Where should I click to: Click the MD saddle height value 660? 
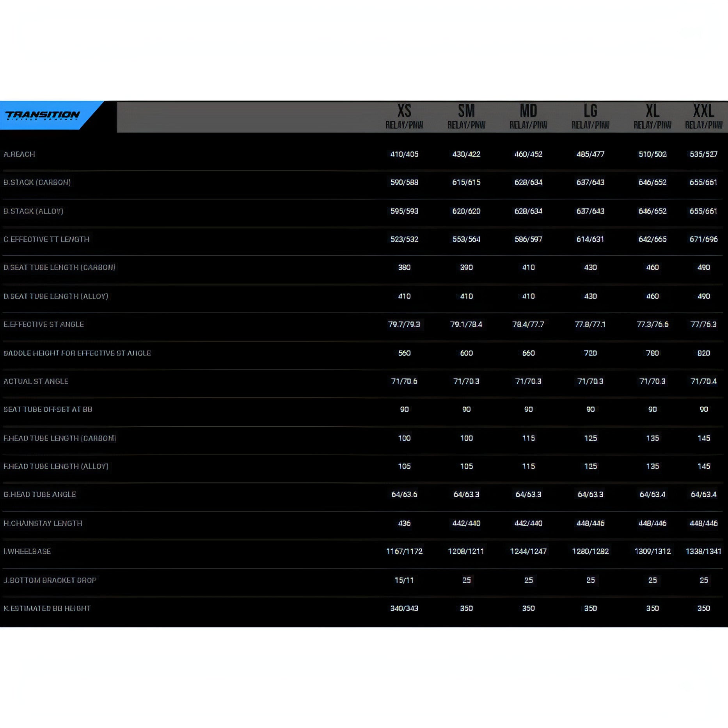[x=528, y=353]
